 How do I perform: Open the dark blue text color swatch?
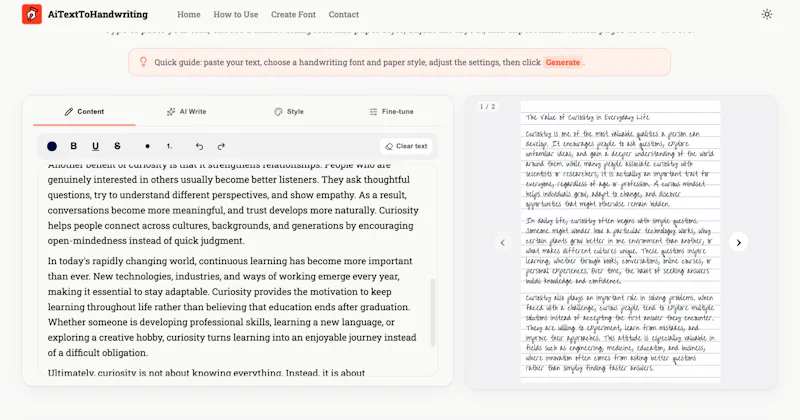(x=52, y=146)
